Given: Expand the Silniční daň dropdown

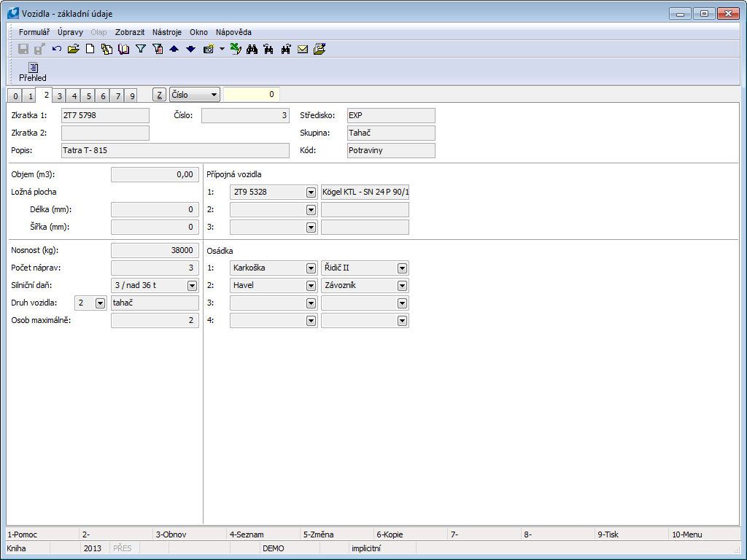Looking at the screenshot, I should [x=193, y=286].
